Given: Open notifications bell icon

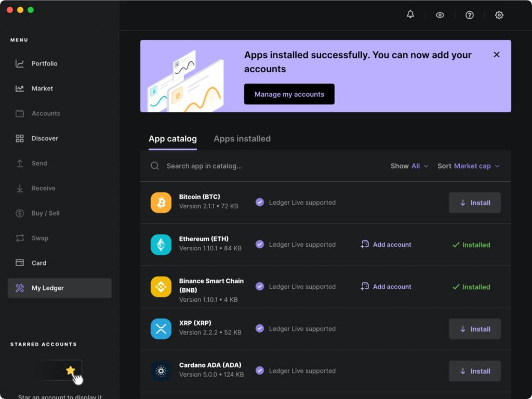Looking at the screenshot, I should (x=410, y=15).
